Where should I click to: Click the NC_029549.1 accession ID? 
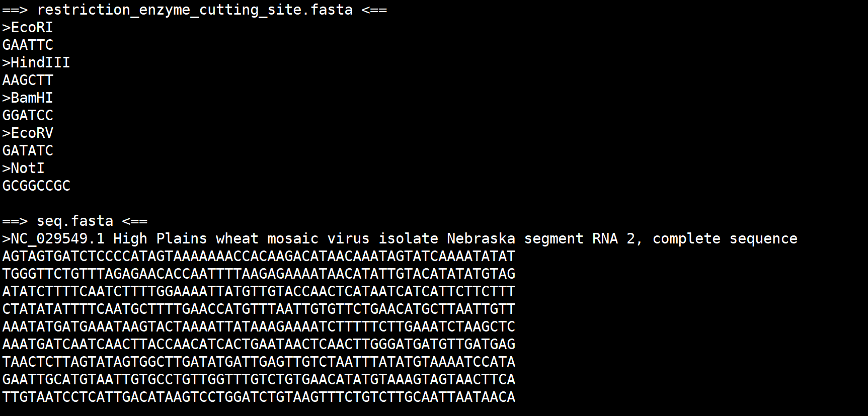pyautogui.click(x=58, y=238)
